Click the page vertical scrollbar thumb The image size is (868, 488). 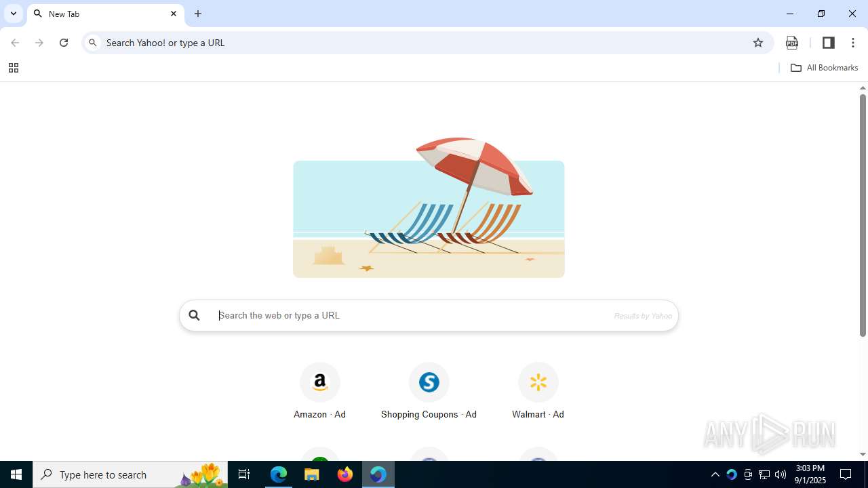[x=863, y=216]
